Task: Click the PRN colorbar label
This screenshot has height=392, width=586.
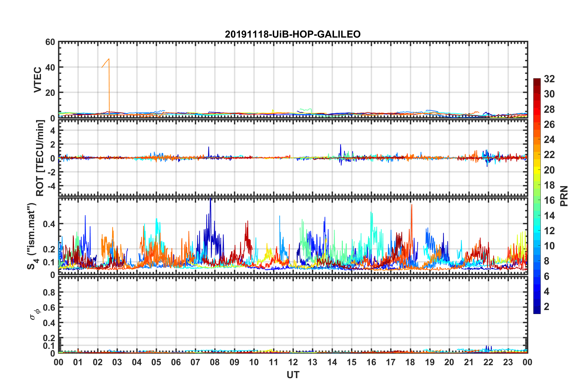Action: (x=564, y=196)
